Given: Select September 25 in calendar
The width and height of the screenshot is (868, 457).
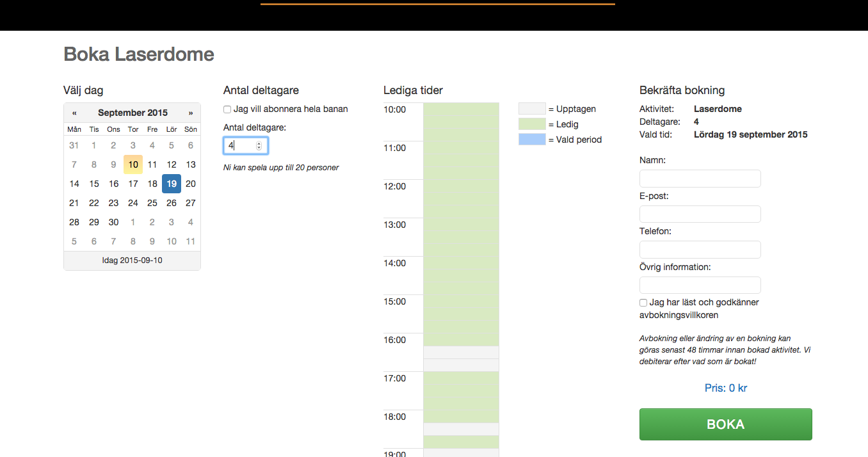Looking at the screenshot, I should click(152, 203).
